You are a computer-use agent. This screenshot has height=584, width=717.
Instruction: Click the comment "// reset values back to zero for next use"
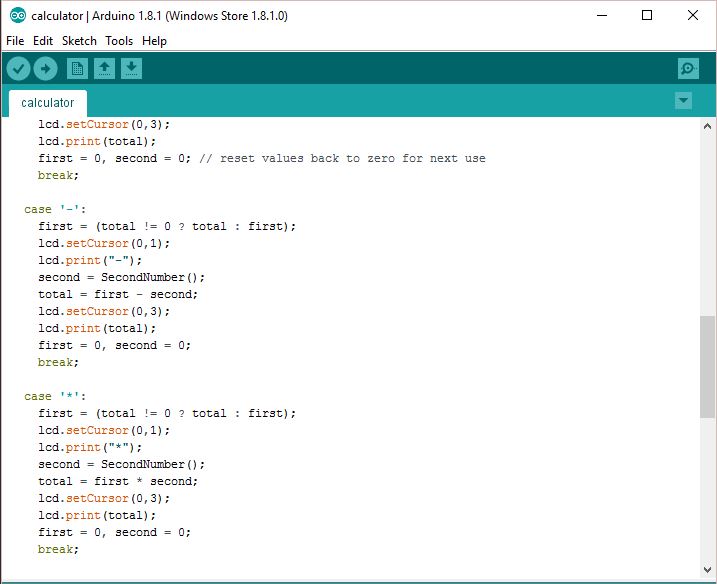click(x=342, y=159)
